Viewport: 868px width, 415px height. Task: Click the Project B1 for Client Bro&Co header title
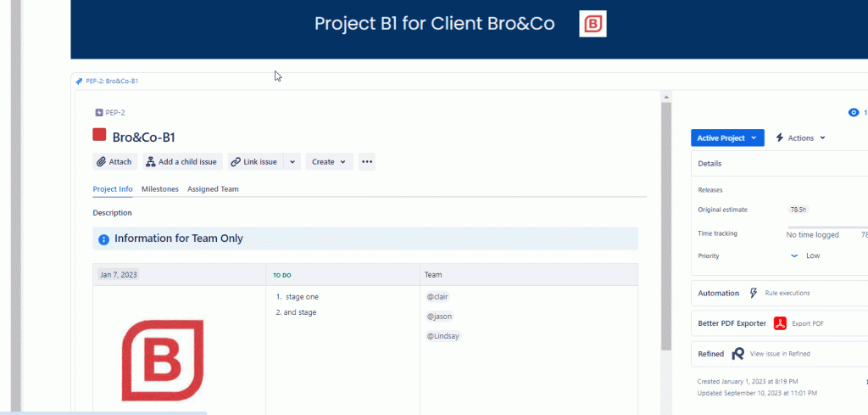point(435,24)
